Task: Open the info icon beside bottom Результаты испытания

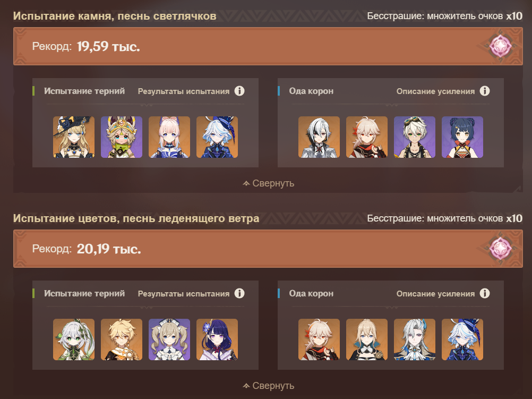Action: pyautogui.click(x=239, y=293)
